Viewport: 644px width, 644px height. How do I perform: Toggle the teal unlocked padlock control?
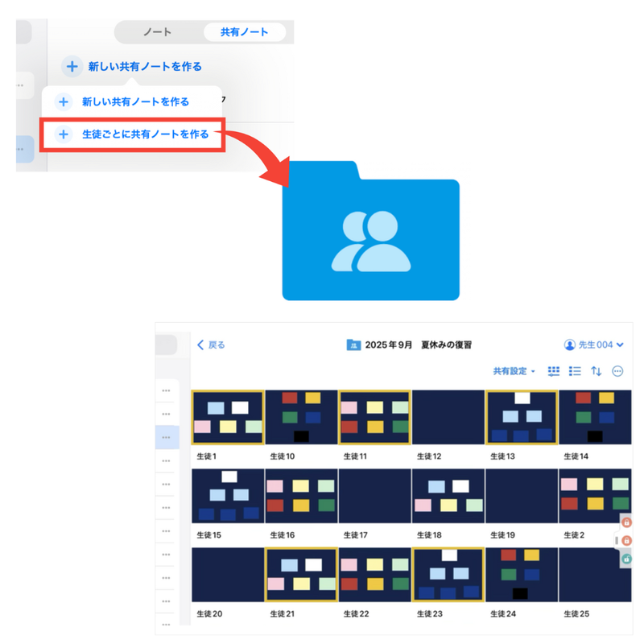626,559
